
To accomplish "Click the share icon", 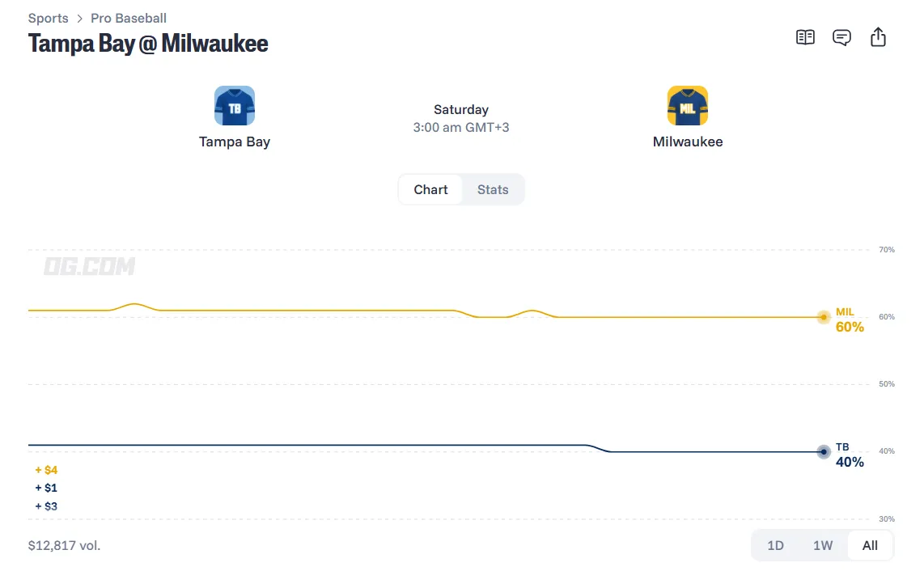I will [878, 37].
